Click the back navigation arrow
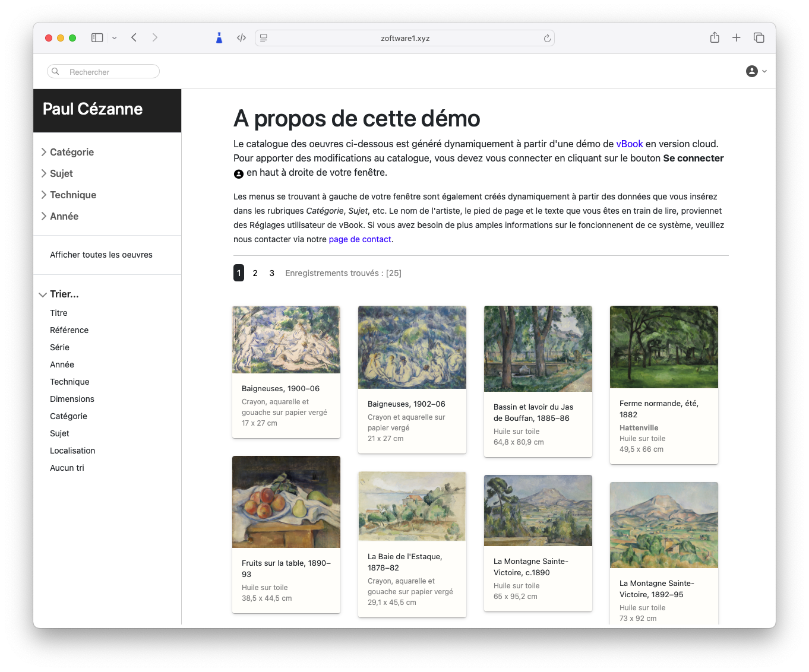The image size is (809, 672). pos(134,37)
